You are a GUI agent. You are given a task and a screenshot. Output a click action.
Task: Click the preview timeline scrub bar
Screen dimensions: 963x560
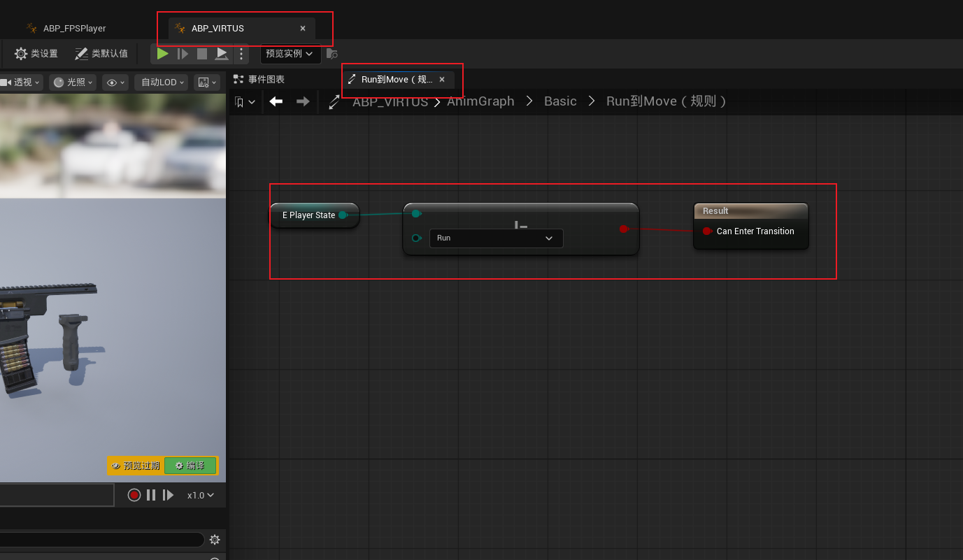click(57, 495)
